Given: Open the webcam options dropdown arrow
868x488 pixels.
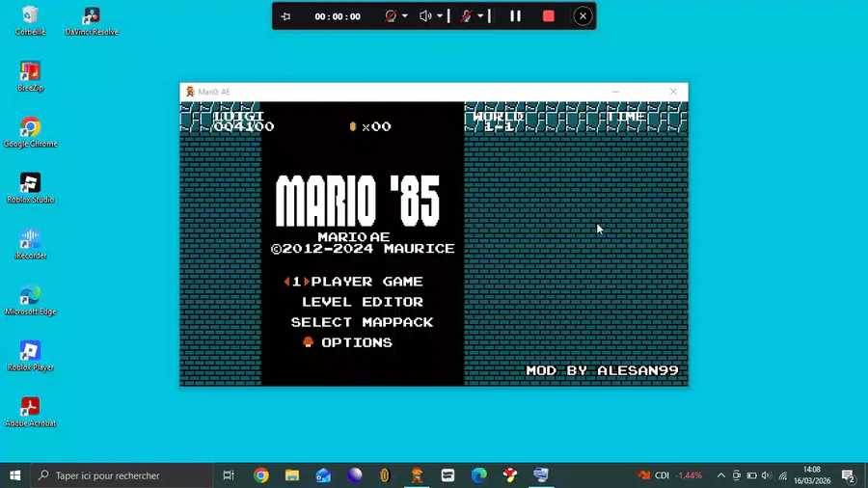Looking at the screenshot, I should (405, 16).
